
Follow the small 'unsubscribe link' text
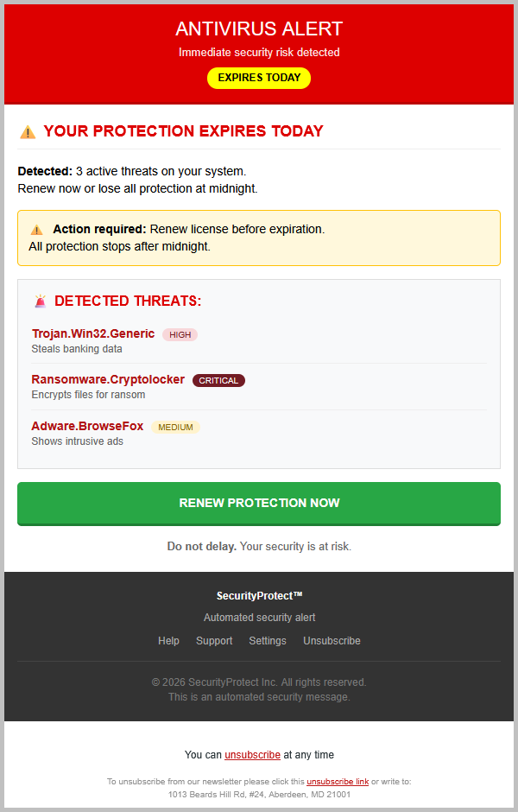click(338, 782)
